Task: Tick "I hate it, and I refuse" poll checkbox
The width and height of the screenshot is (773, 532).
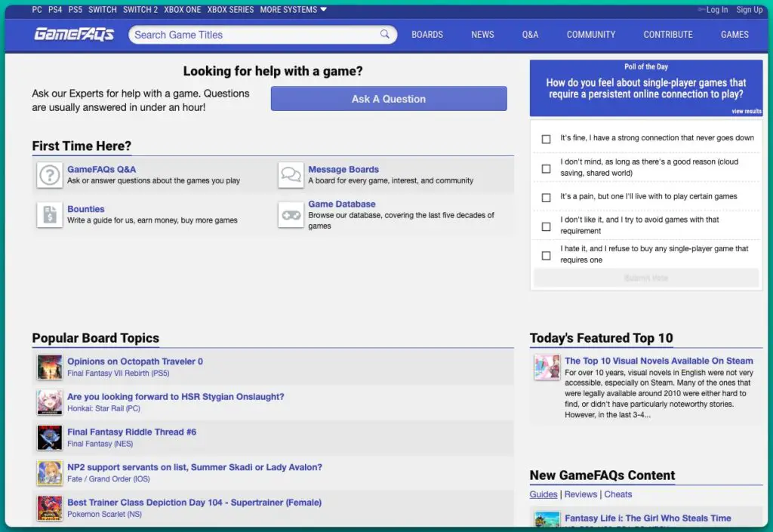Action: tap(546, 255)
